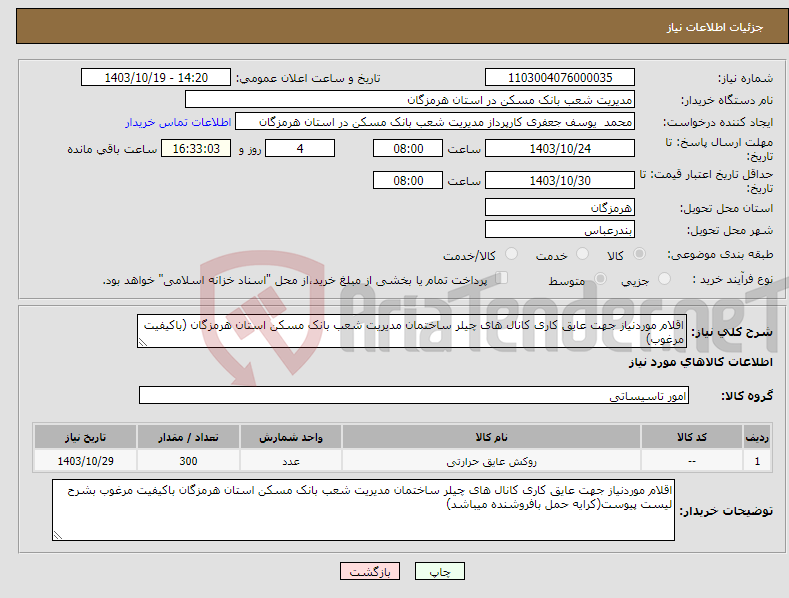The width and height of the screenshot is (789, 598).
Task: Click the شهر محل تحویل field بندرعباس
Action: pos(560,230)
